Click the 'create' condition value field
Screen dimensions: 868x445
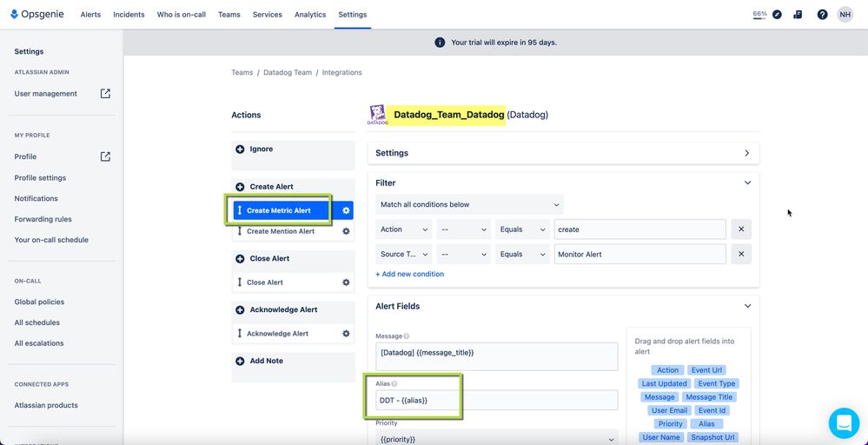(x=640, y=229)
